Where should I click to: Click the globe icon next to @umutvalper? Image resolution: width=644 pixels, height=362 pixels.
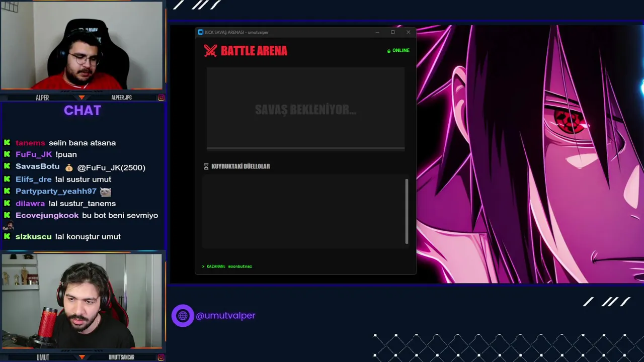183,316
